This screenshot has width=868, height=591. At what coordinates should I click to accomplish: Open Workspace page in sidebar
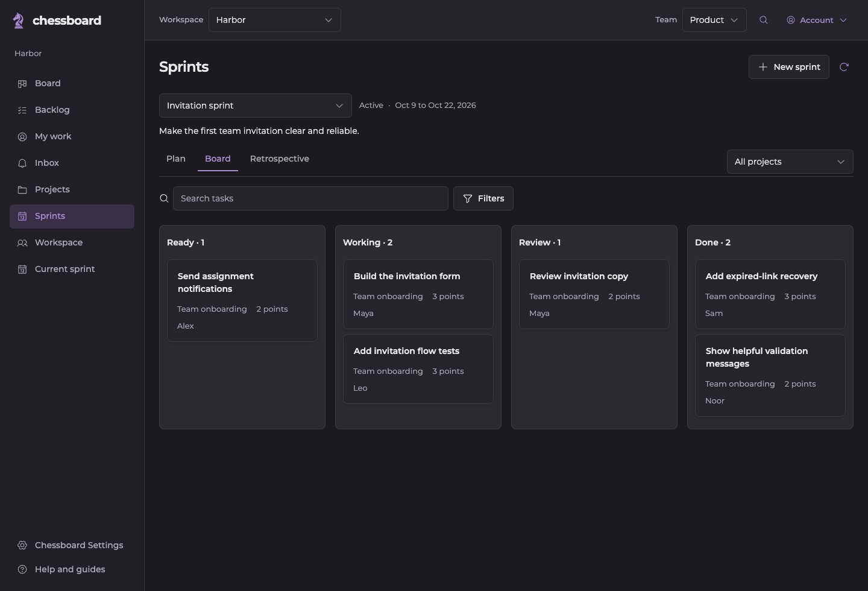tap(72, 243)
